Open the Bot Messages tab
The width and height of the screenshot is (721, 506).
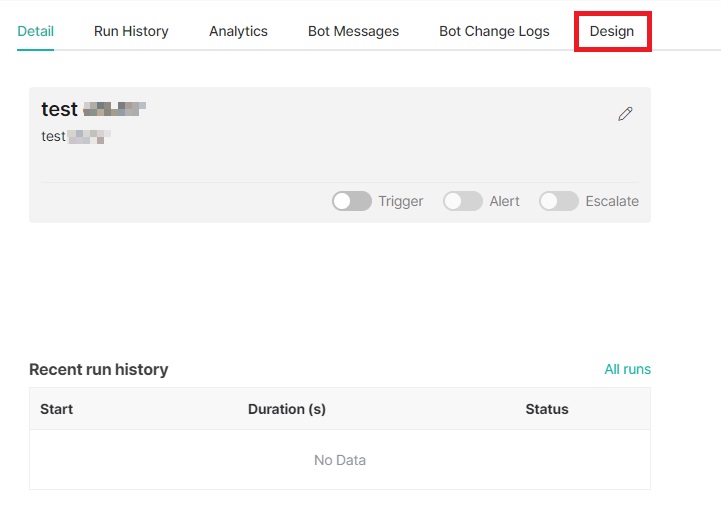pyautogui.click(x=353, y=31)
